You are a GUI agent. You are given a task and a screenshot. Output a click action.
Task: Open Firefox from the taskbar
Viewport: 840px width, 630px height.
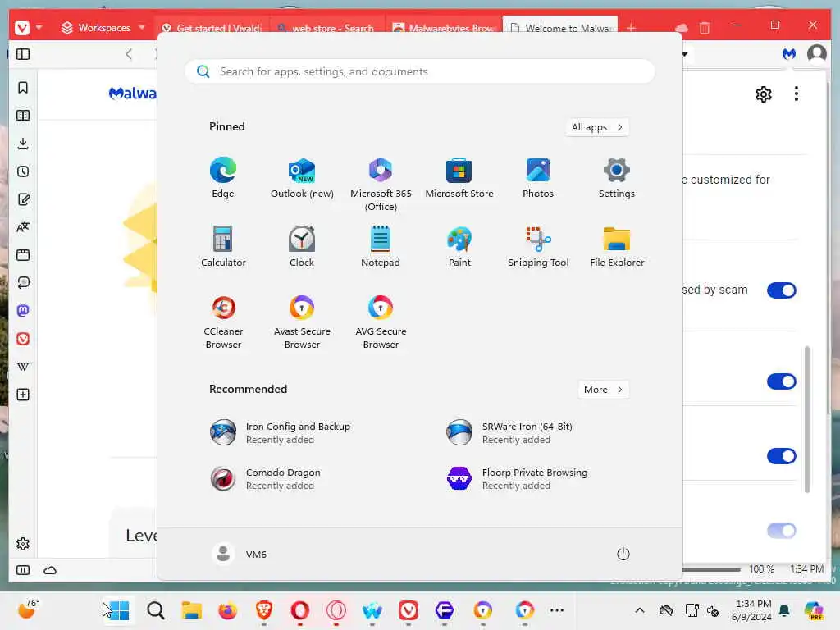click(x=228, y=610)
